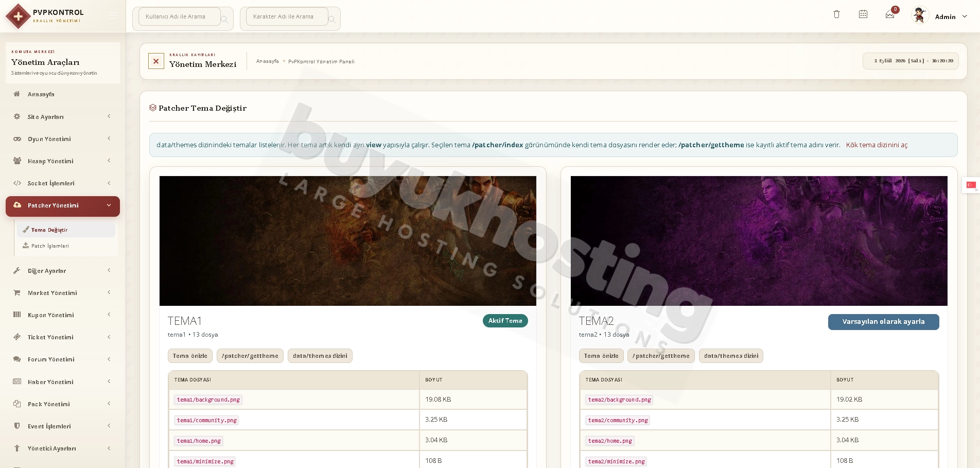Click the purple TEMA2 preview image
The height and width of the screenshot is (468, 980).
pos(759,241)
